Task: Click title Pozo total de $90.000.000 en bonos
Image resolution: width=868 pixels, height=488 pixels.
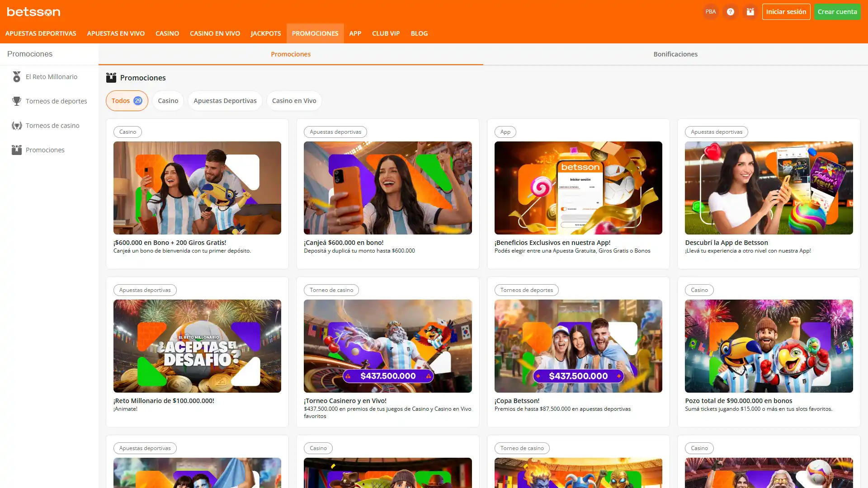Action: [x=739, y=401]
